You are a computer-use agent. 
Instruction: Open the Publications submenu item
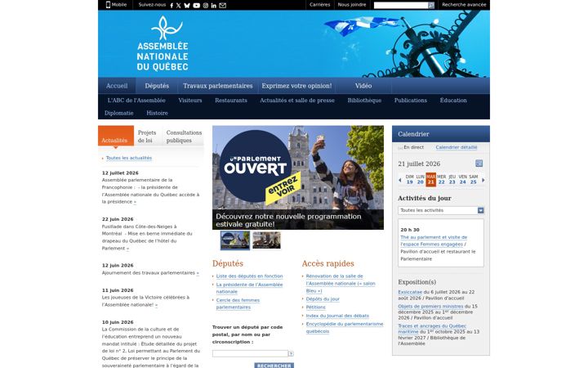pyautogui.click(x=411, y=101)
